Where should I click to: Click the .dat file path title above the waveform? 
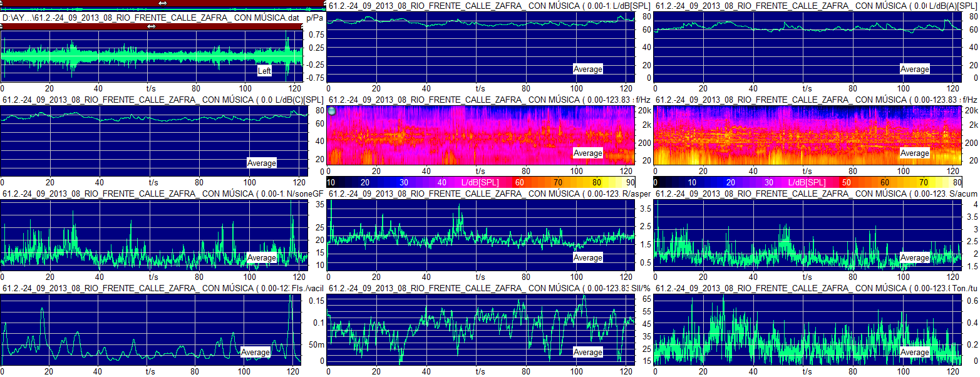152,18
